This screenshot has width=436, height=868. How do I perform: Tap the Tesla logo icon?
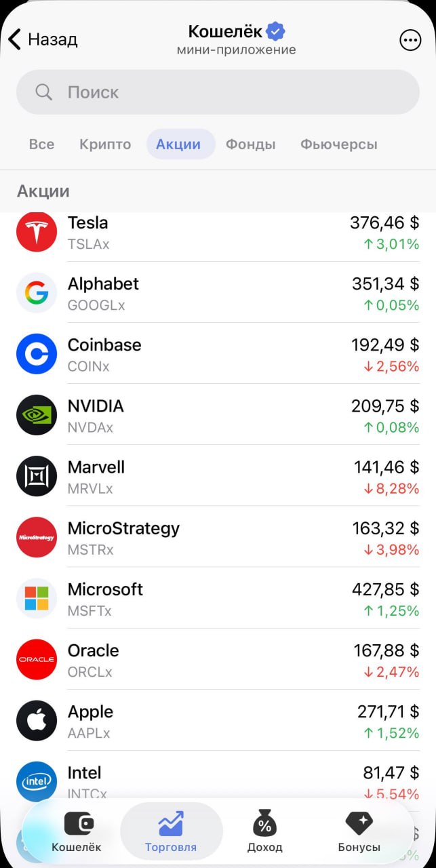[x=37, y=232]
